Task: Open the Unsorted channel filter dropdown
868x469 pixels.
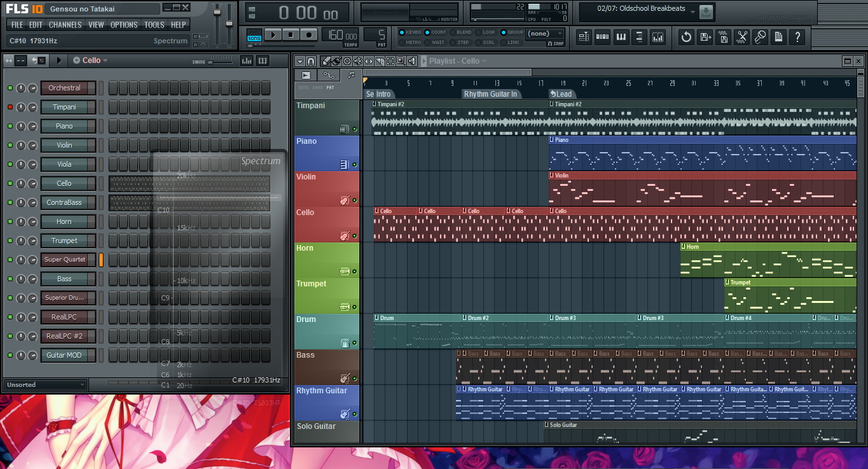Action: (45, 384)
